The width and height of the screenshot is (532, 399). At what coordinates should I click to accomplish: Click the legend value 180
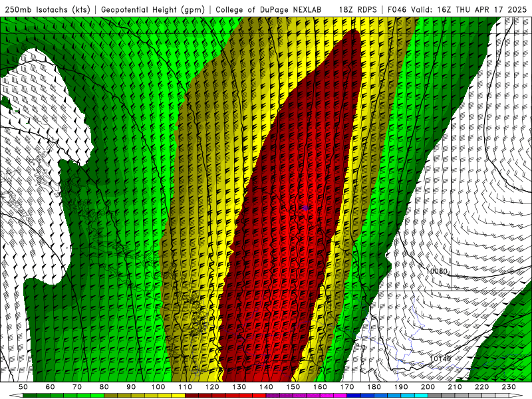[x=374, y=387]
